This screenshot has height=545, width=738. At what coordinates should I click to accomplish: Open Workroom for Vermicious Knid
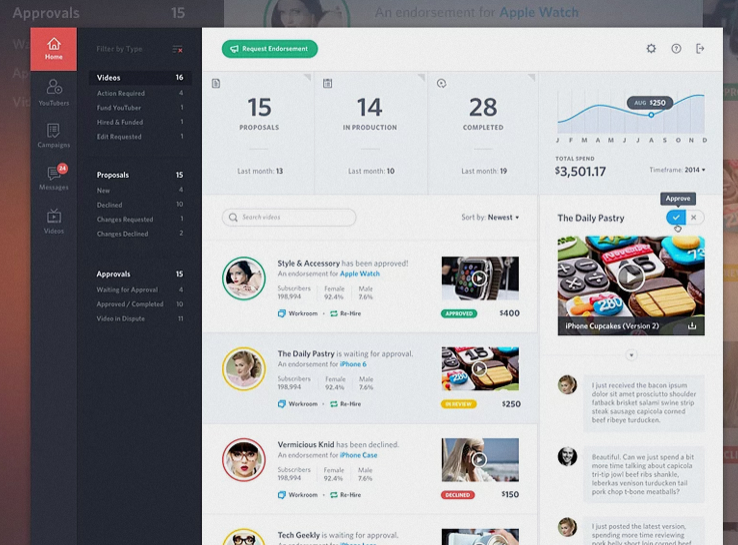click(x=297, y=495)
